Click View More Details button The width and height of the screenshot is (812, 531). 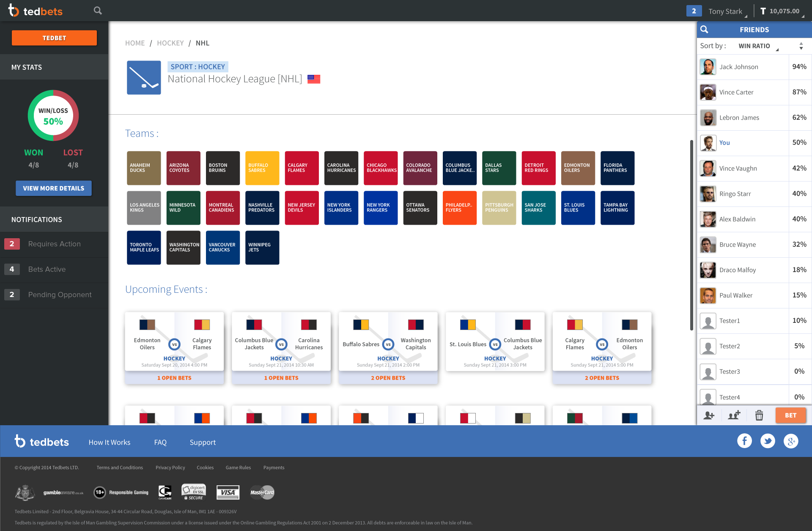[54, 188]
